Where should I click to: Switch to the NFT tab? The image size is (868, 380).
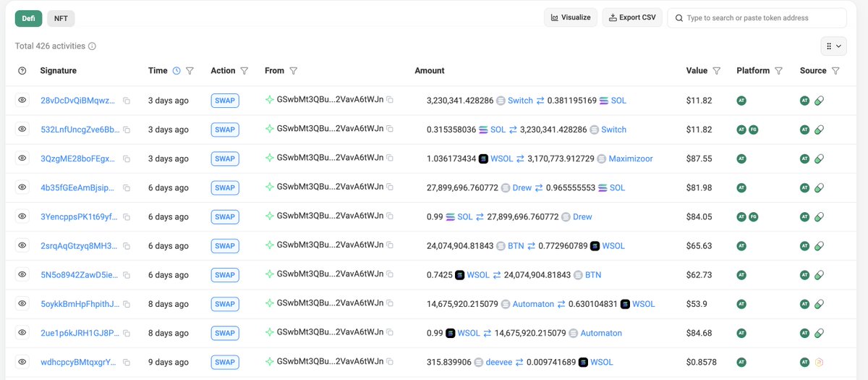point(61,18)
